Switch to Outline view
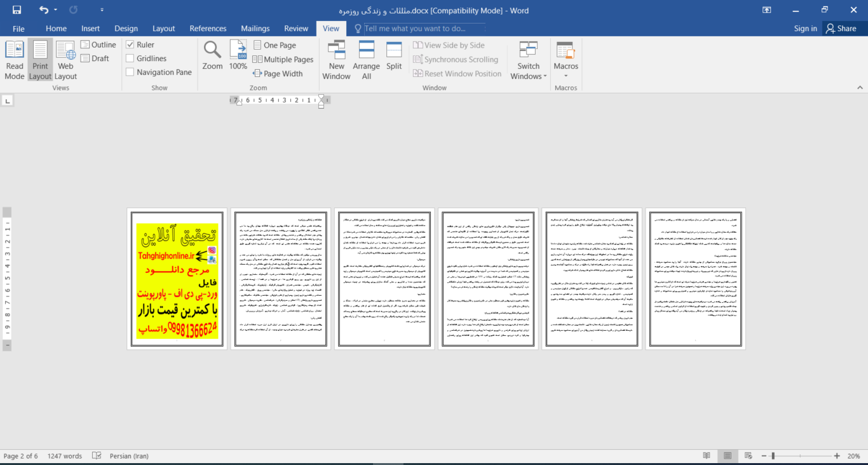868x465 pixels. [98, 45]
